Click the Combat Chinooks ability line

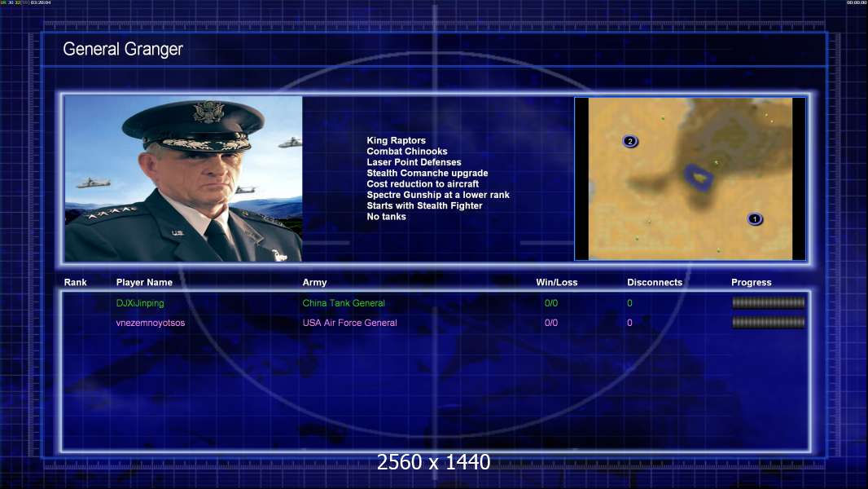pyautogui.click(x=407, y=152)
